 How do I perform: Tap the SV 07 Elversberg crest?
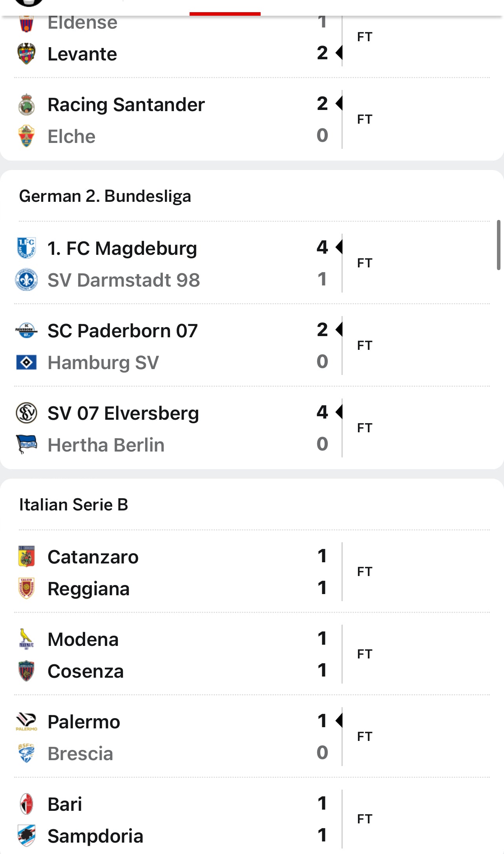pyautogui.click(x=26, y=413)
